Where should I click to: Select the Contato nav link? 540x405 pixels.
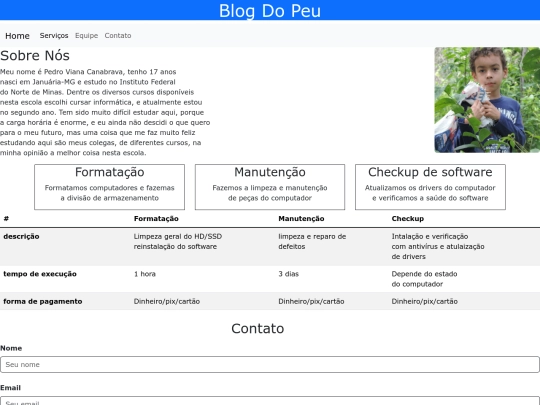(118, 35)
